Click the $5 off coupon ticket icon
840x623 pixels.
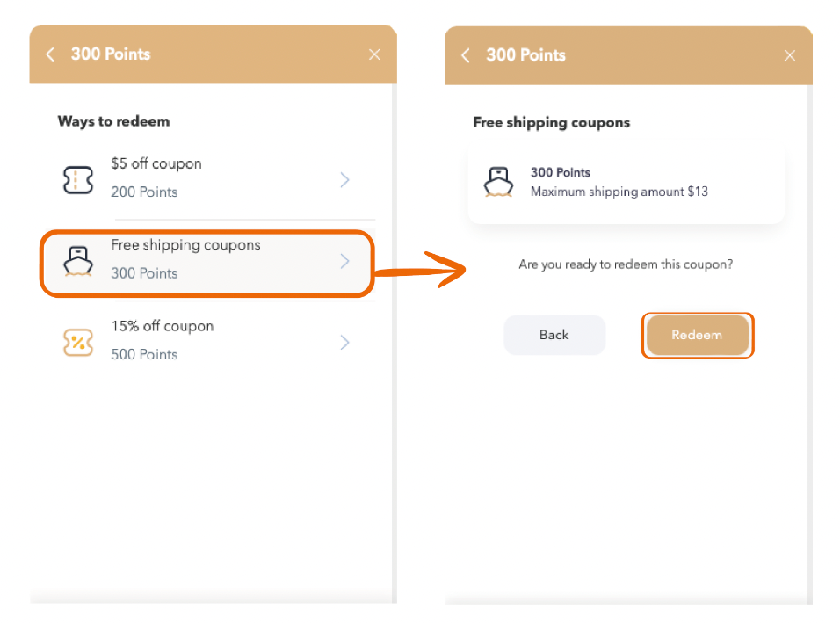tap(78, 180)
